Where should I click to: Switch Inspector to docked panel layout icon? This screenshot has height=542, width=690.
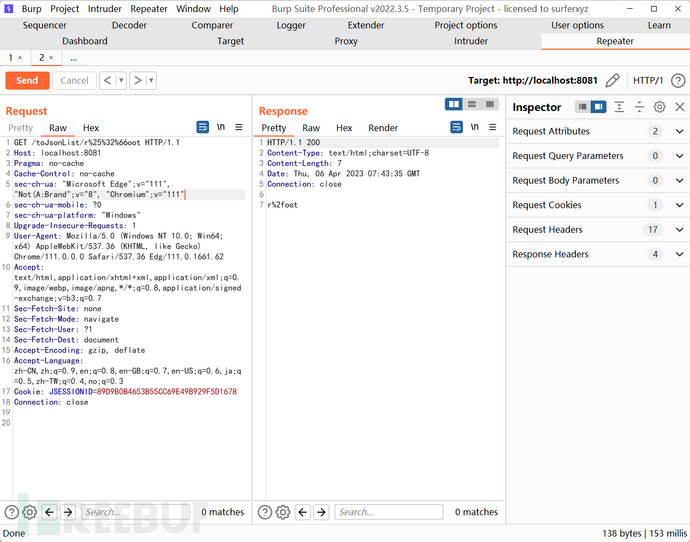coord(598,107)
